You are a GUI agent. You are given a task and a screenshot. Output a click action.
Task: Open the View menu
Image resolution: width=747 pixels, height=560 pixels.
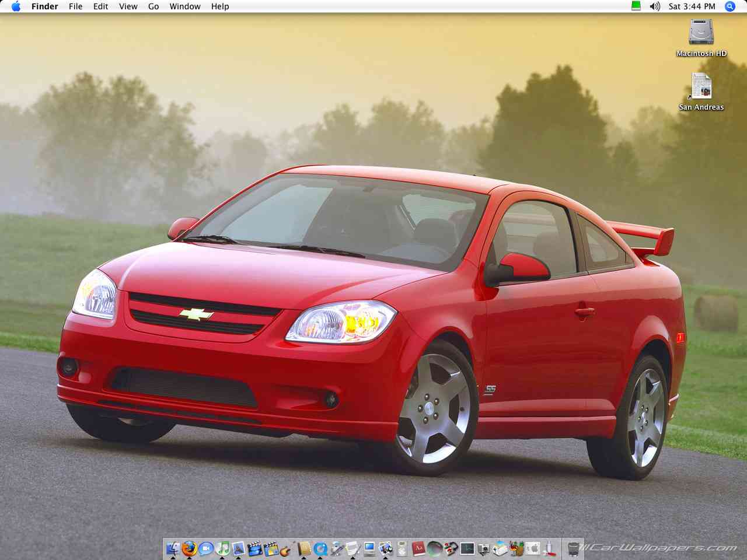[128, 6]
